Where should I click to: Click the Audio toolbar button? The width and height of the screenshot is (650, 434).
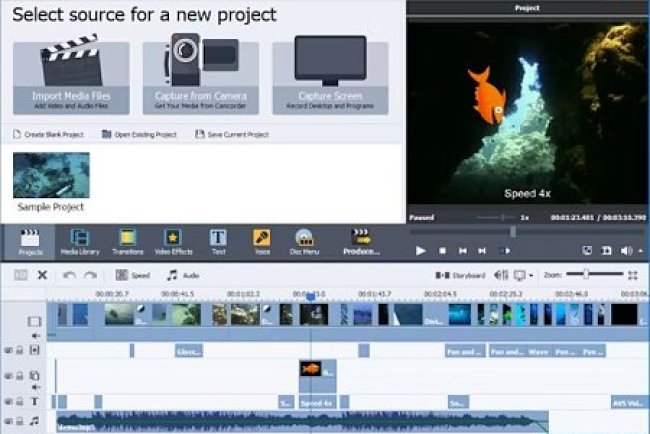[183, 275]
